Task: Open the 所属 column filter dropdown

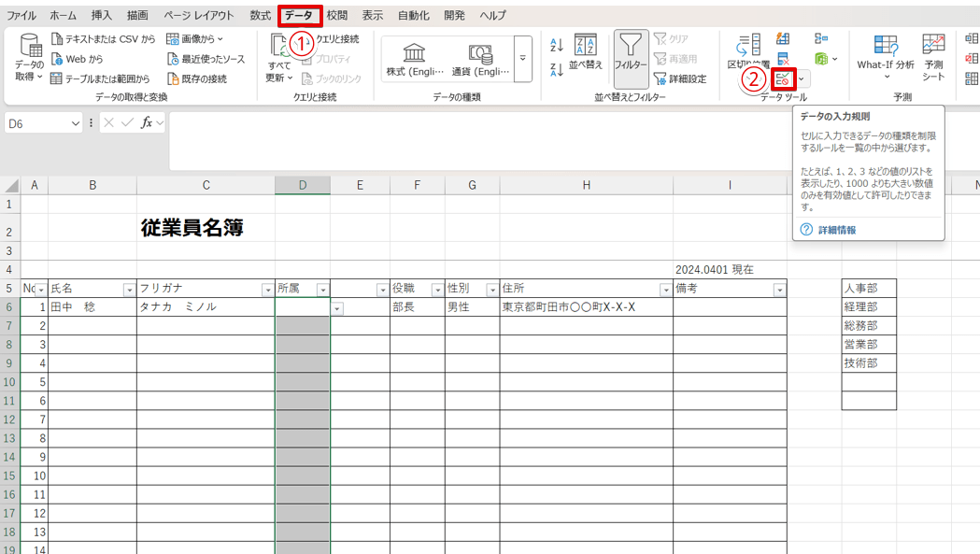Action: point(322,288)
